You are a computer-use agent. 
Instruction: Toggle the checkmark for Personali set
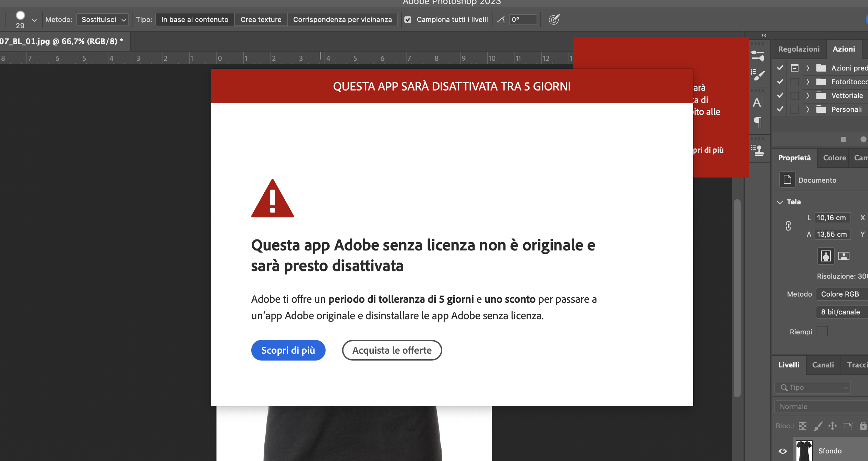(x=780, y=109)
